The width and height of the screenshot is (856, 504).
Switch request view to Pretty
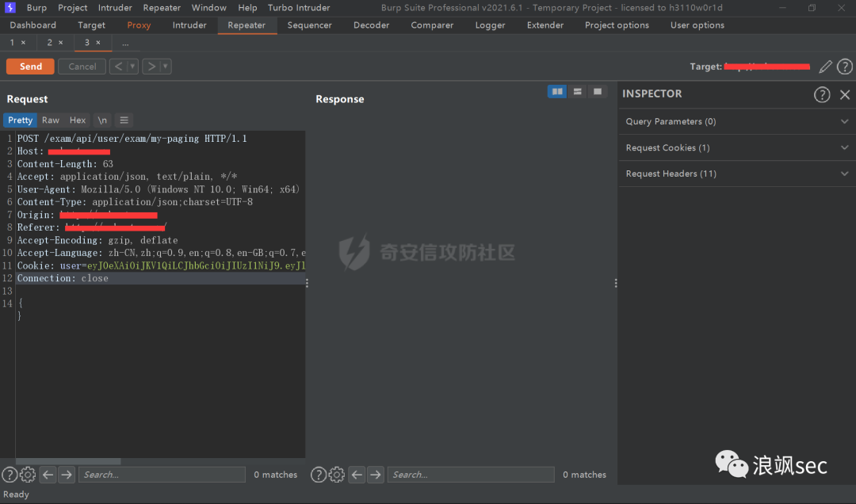(x=20, y=120)
